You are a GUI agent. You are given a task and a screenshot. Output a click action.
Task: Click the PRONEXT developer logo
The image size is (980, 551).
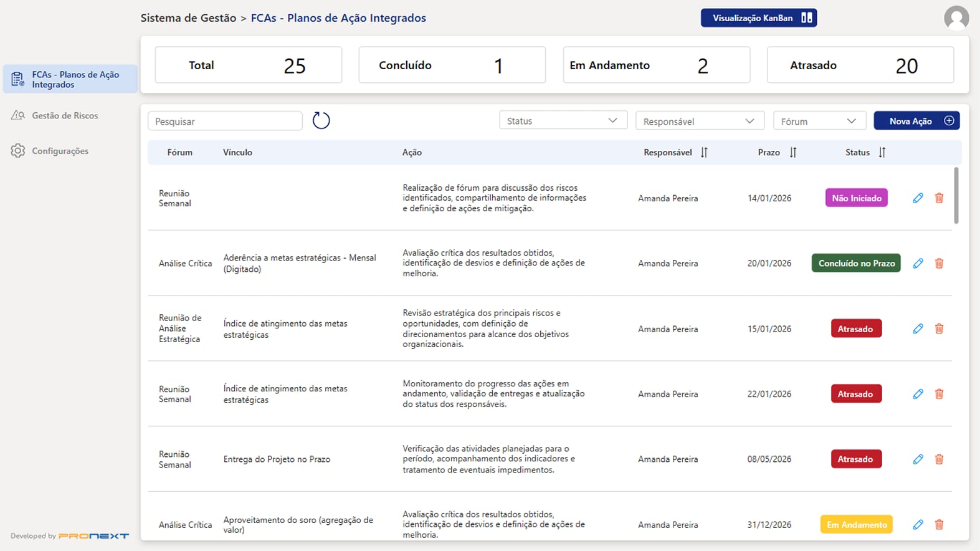[94, 535]
